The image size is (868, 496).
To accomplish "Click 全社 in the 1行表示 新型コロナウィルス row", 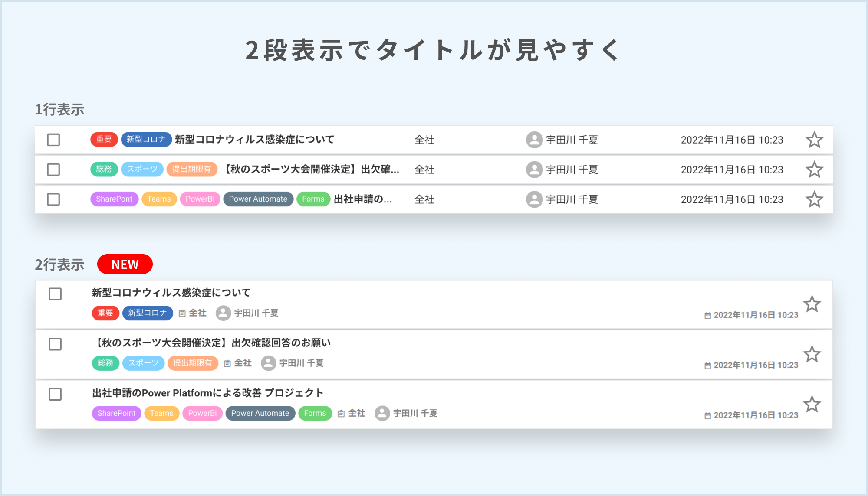I will [x=424, y=140].
